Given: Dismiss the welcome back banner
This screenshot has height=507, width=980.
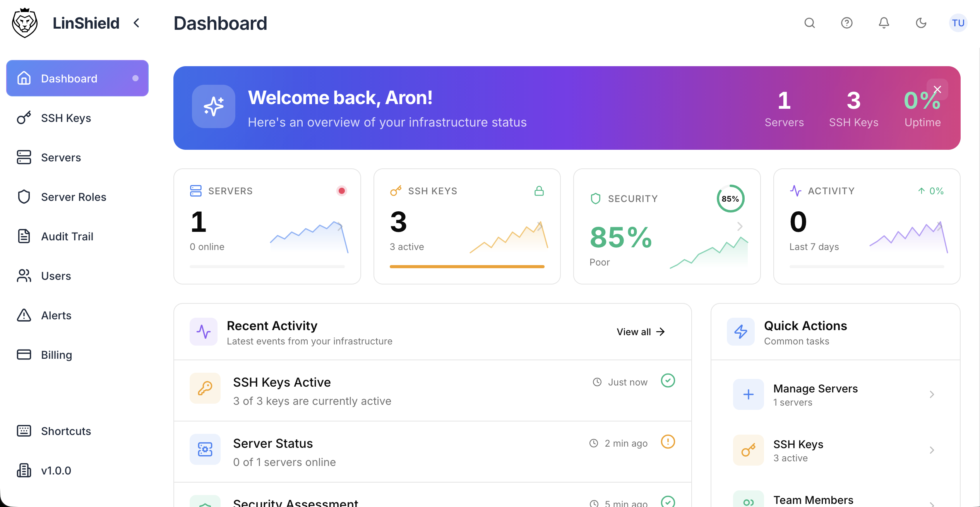Looking at the screenshot, I should click(938, 89).
